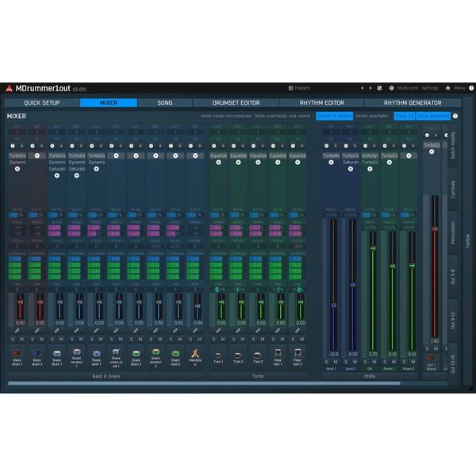
Task: Switch to the Song tab
Action: pyautogui.click(x=165, y=102)
